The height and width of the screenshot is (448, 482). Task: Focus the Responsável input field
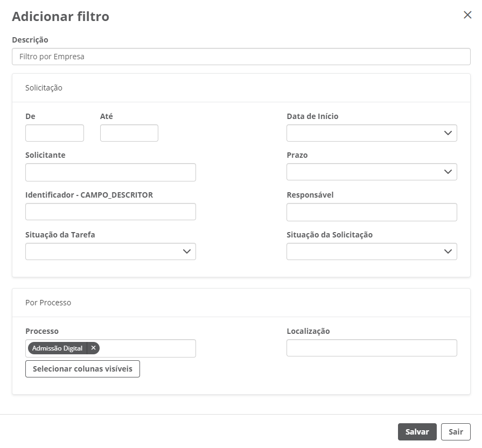point(372,212)
